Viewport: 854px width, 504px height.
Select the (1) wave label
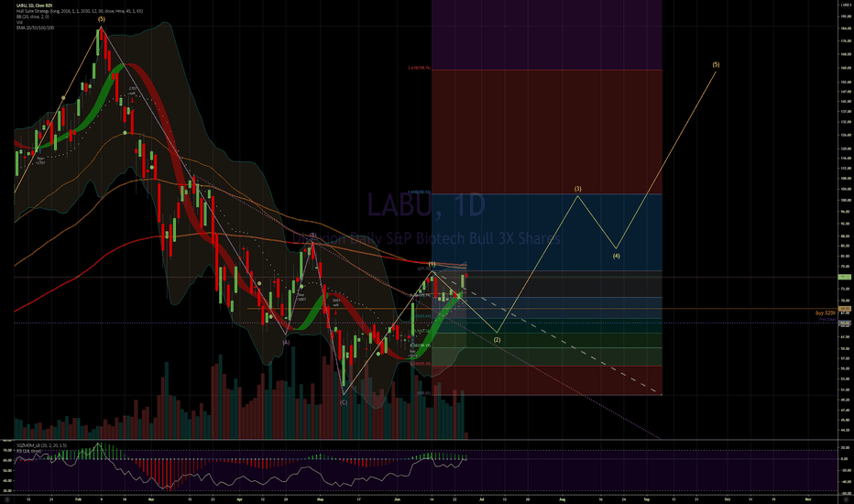point(432,264)
